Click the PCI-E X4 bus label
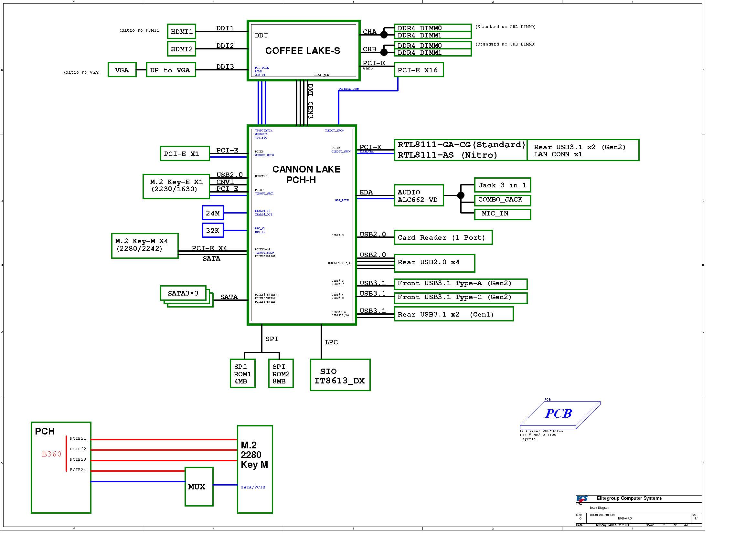This screenshot has height=534, width=756. point(209,248)
